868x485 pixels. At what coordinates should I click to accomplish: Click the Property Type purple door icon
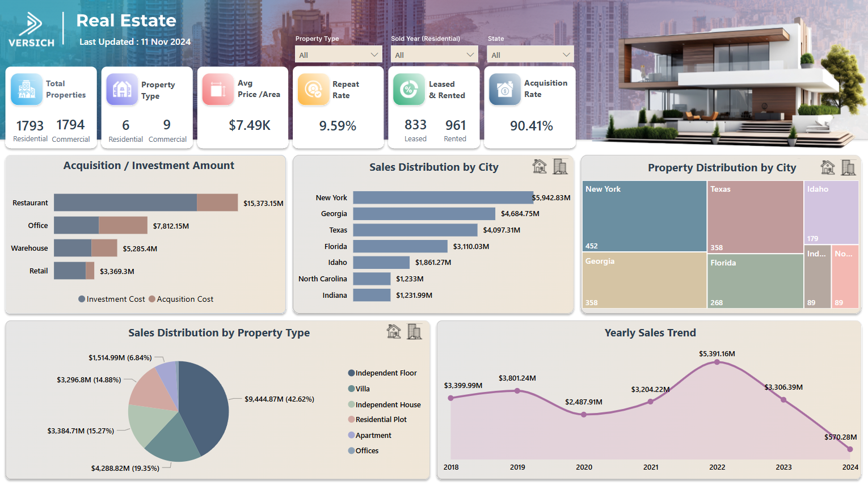click(122, 89)
